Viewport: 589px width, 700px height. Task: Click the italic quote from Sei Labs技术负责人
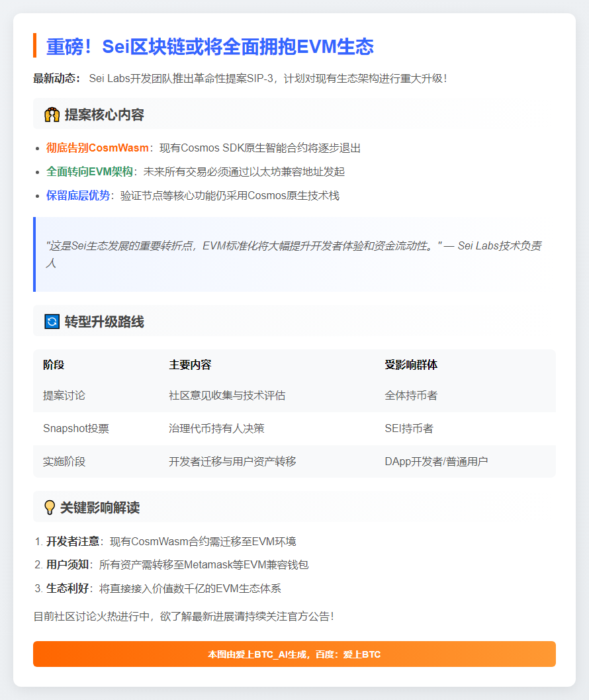coord(293,254)
